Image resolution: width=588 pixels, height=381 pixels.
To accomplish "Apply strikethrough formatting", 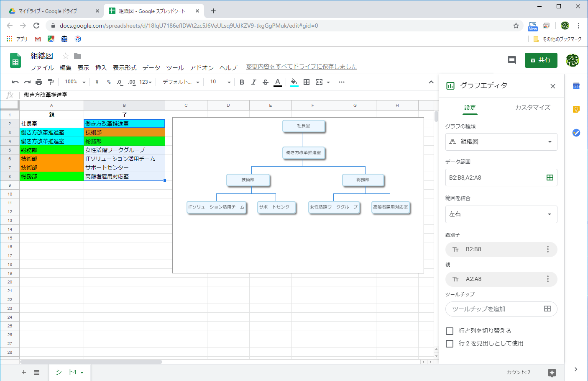I will click(265, 82).
